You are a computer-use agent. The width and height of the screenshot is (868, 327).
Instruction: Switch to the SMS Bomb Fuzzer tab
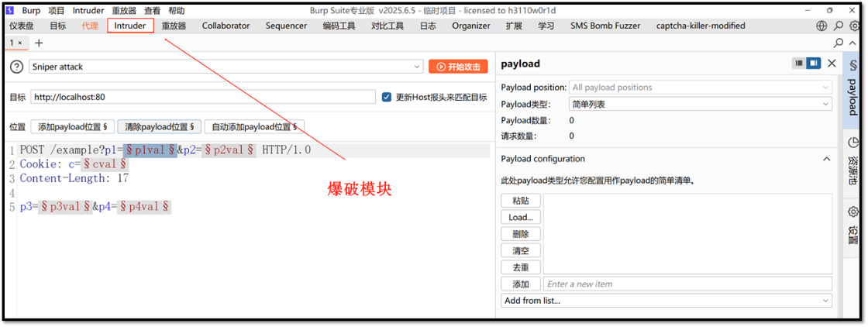(x=605, y=26)
